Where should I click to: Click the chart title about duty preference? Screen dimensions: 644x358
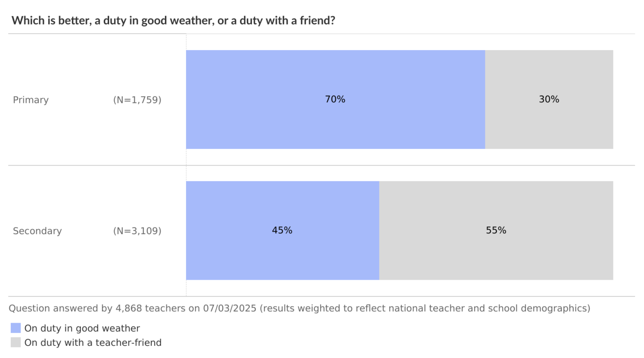point(173,21)
